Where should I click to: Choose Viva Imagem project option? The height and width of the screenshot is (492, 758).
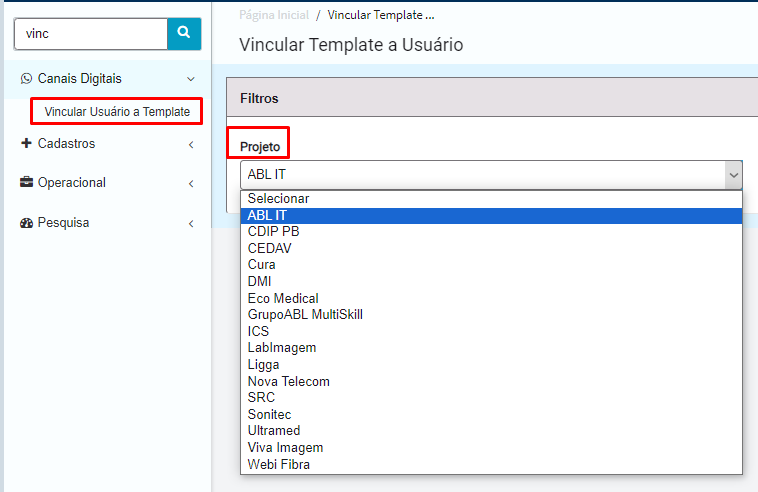click(x=491, y=448)
